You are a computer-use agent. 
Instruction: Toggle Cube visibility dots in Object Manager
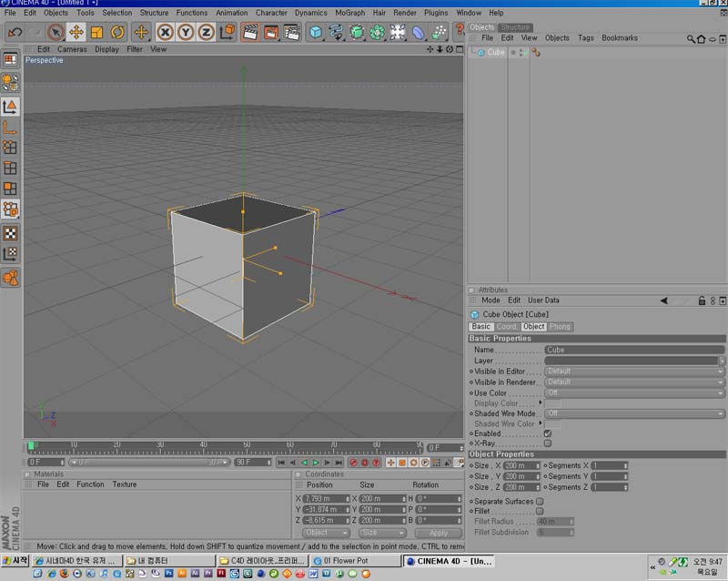(x=519, y=53)
